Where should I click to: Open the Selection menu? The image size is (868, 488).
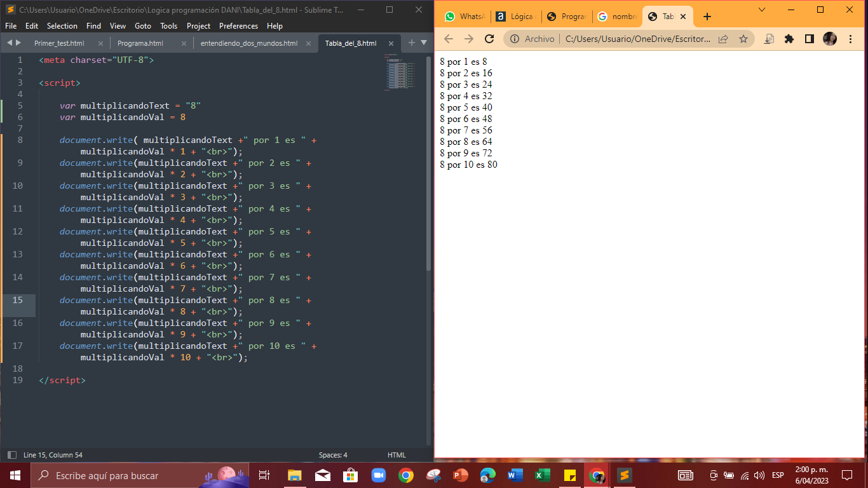62,26
